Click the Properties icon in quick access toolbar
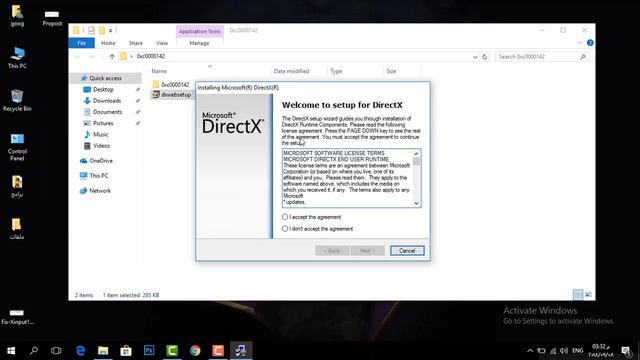 point(91,30)
